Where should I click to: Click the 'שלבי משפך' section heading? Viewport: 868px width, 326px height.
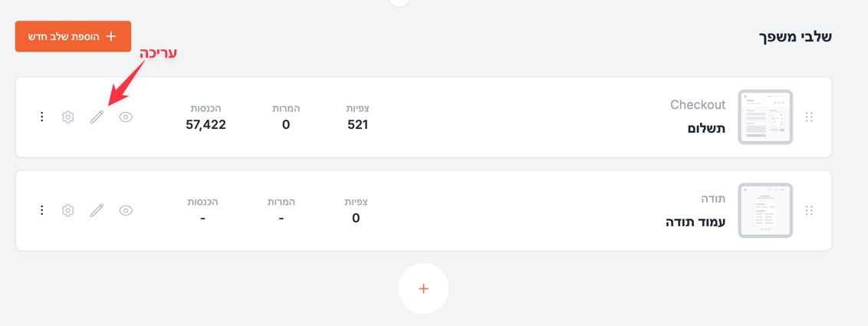coord(796,37)
